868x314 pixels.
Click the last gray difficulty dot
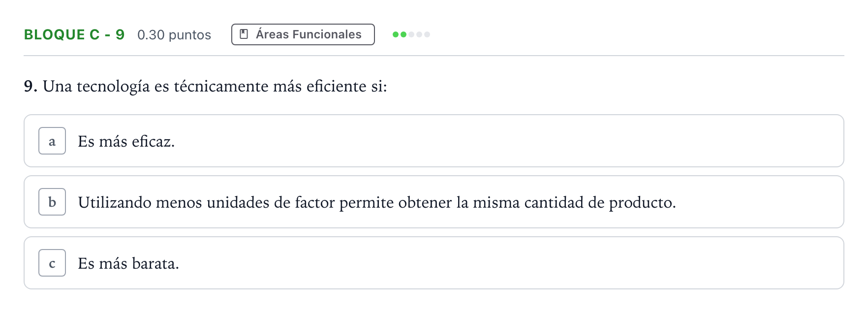(x=427, y=34)
